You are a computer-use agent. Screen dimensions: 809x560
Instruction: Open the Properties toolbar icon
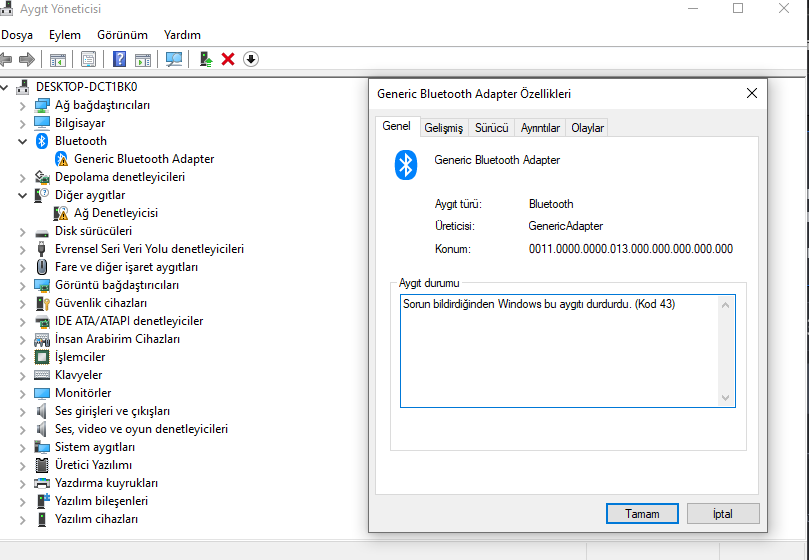pos(88,59)
